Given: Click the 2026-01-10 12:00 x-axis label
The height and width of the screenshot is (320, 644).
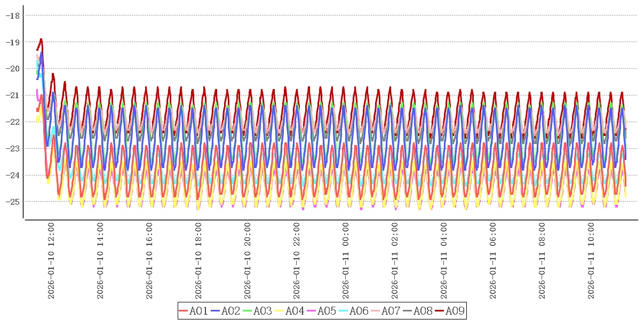Looking at the screenshot, I should 51,261.
